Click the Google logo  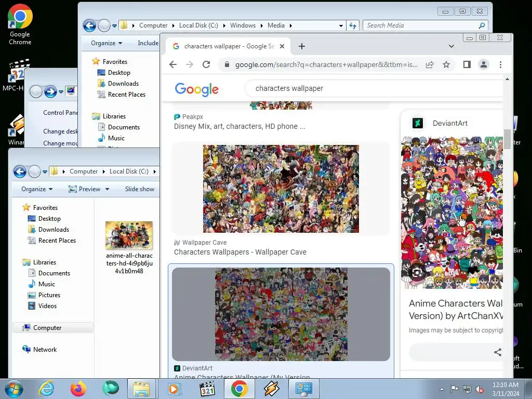pos(197,89)
